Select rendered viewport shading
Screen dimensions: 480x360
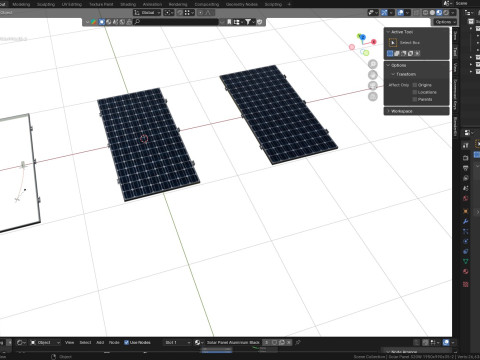click(446, 13)
